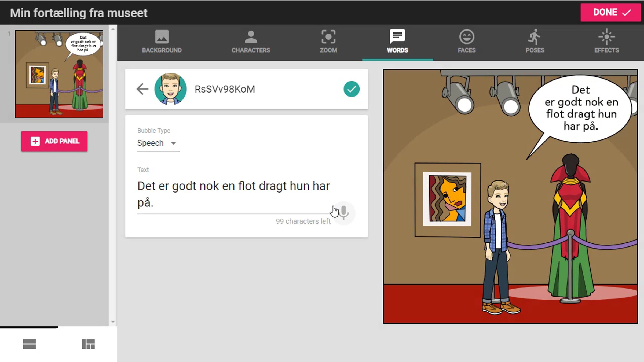Confirm with the teal checkmark icon
Image resolution: width=644 pixels, height=362 pixels.
[x=352, y=89]
